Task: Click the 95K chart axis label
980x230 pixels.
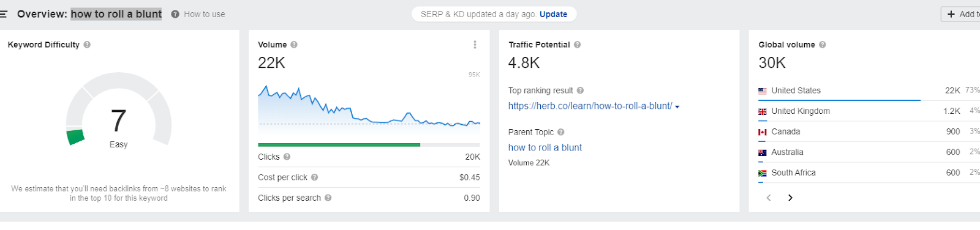Action: pyautogui.click(x=474, y=75)
